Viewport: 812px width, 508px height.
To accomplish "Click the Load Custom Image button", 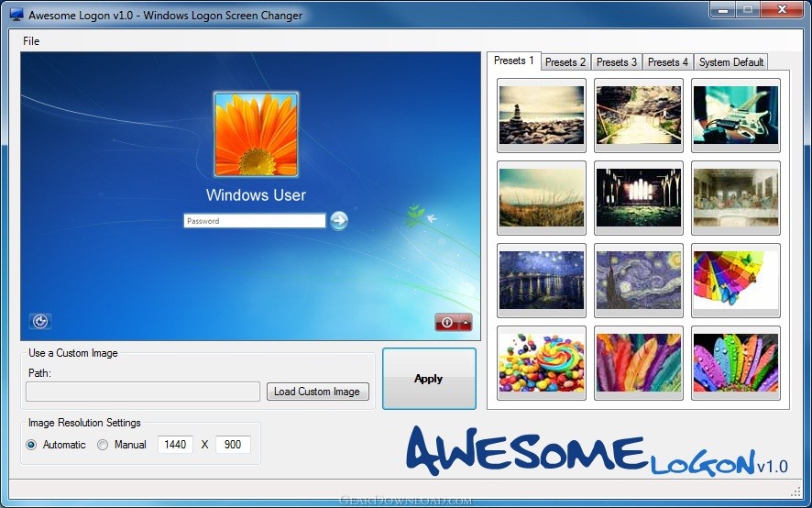I will [x=317, y=392].
